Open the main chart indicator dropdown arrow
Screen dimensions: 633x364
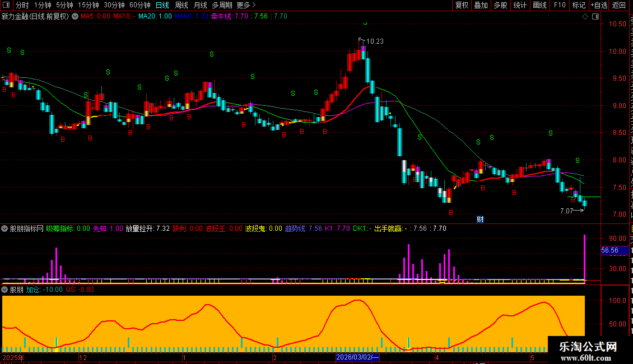coord(75,16)
